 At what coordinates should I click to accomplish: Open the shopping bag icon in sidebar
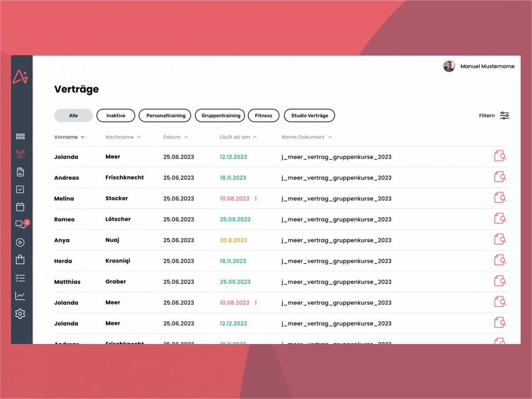tap(20, 260)
